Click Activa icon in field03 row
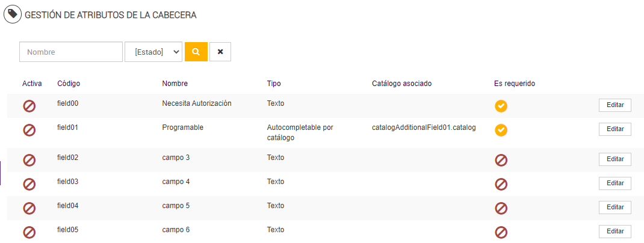 (29, 184)
